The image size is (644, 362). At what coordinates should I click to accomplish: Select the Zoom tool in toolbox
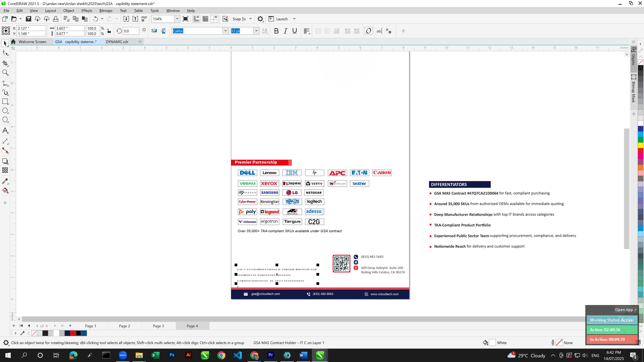[x=5, y=72]
